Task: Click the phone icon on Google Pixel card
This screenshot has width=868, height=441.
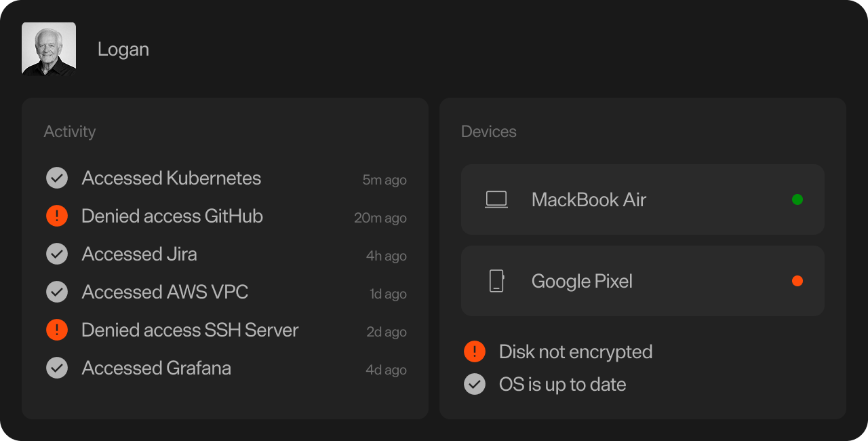Action: tap(496, 281)
